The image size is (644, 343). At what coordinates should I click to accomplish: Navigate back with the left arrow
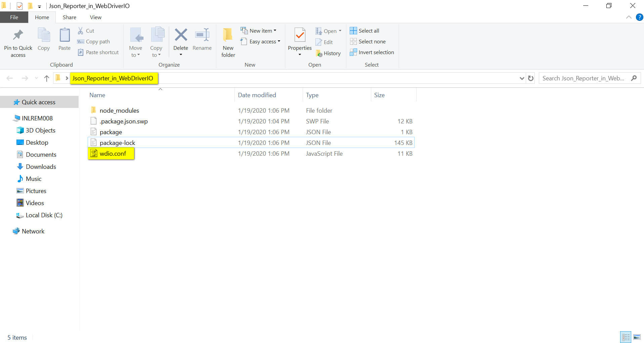point(10,78)
